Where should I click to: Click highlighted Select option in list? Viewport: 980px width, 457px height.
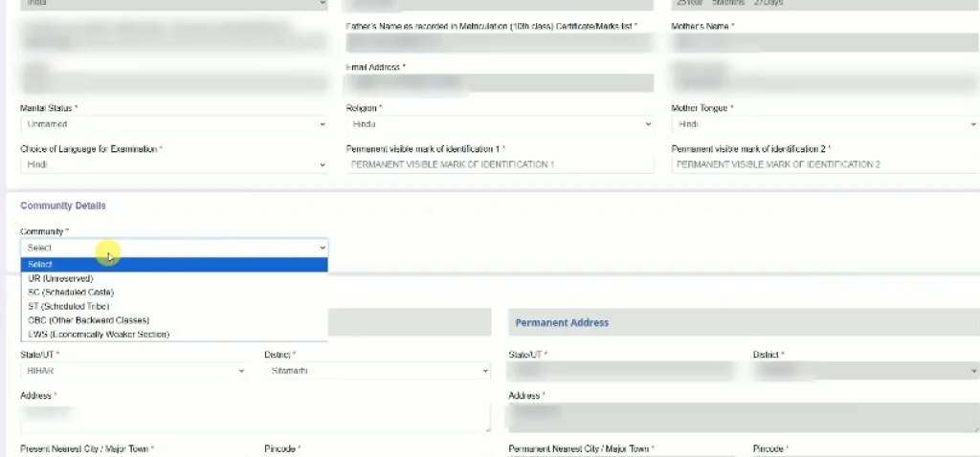[174, 265]
